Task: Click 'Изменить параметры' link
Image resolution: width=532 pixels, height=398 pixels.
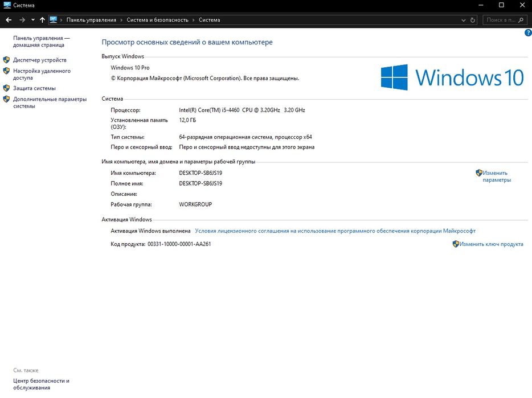Action: click(497, 177)
